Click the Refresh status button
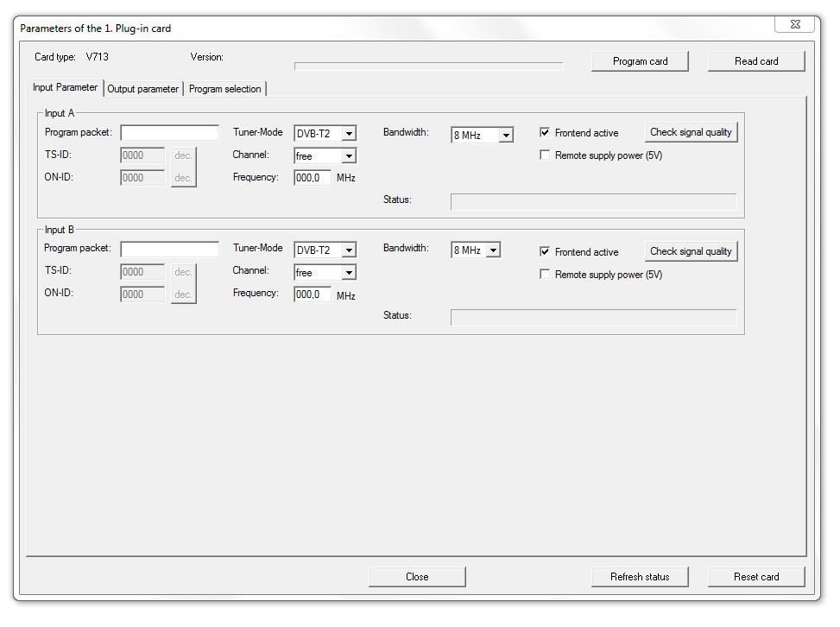The width and height of the screenshot is (840, 627). coord(640,577)
